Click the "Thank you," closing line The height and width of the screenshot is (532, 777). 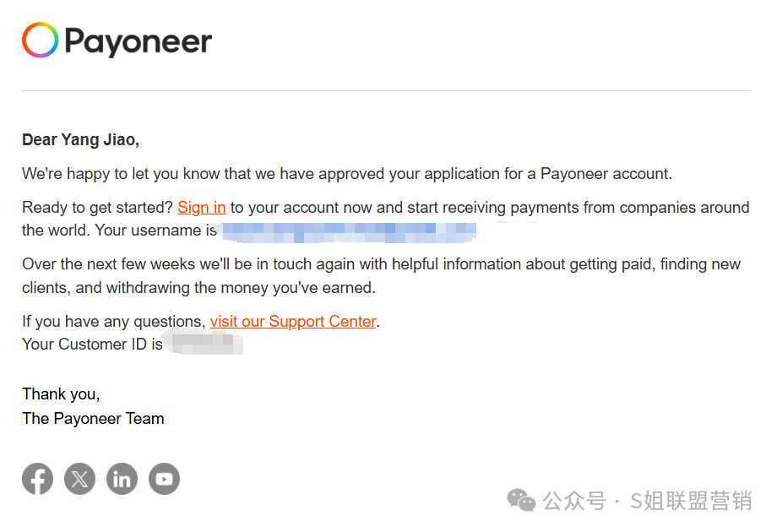pyautogui.click(x=61, y=394)
